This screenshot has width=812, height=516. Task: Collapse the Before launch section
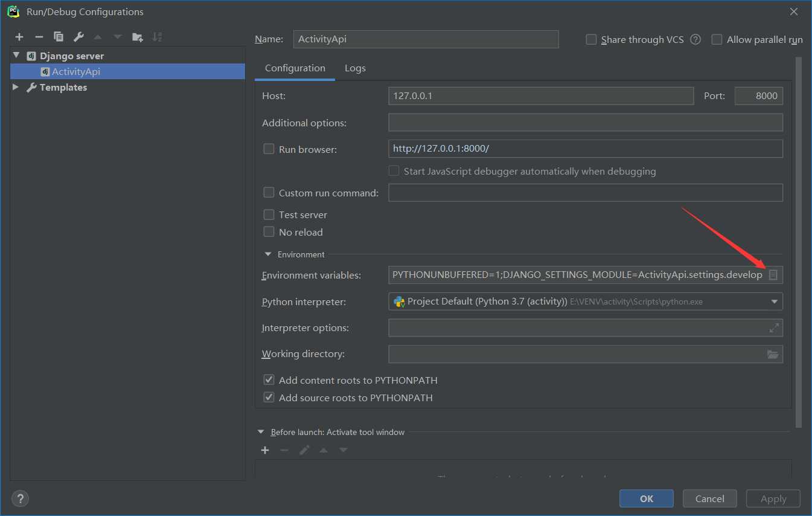[261, 432]
